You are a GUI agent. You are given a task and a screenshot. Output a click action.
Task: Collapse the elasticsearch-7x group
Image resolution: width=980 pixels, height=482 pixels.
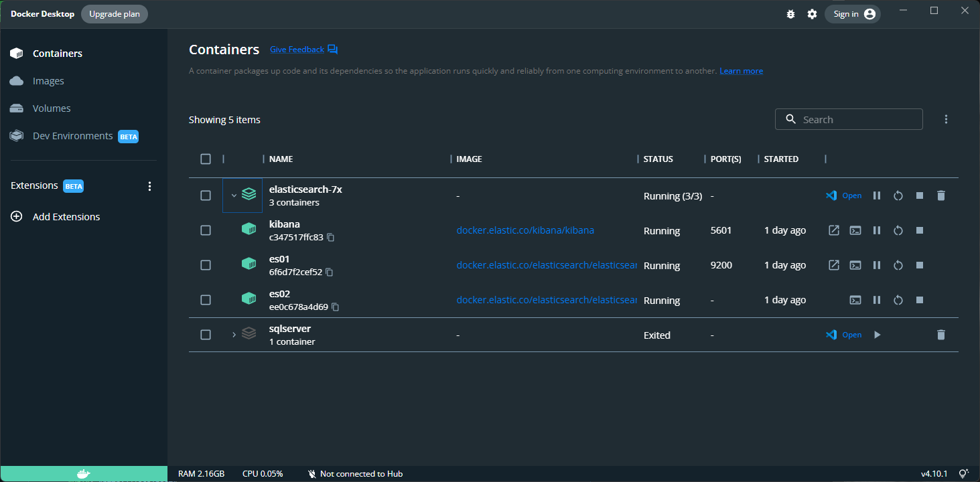tap(234, 195)
